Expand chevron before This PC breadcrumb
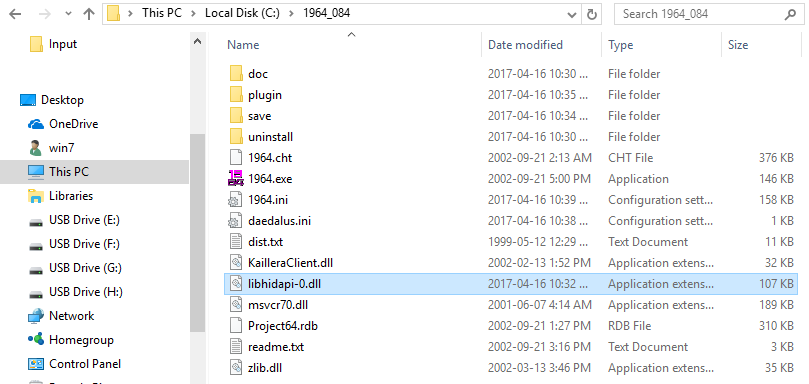The image size is (809, 384). tap(131, 13)
